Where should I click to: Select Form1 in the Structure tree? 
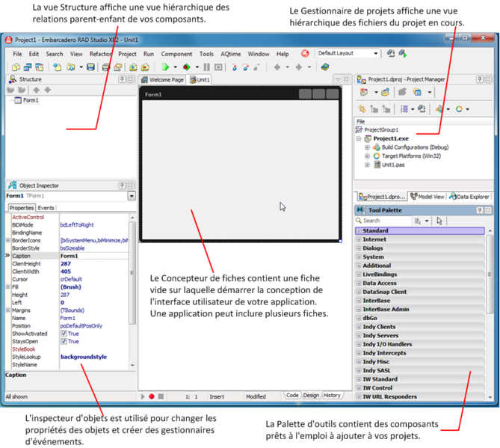click(x=31, y=100)
